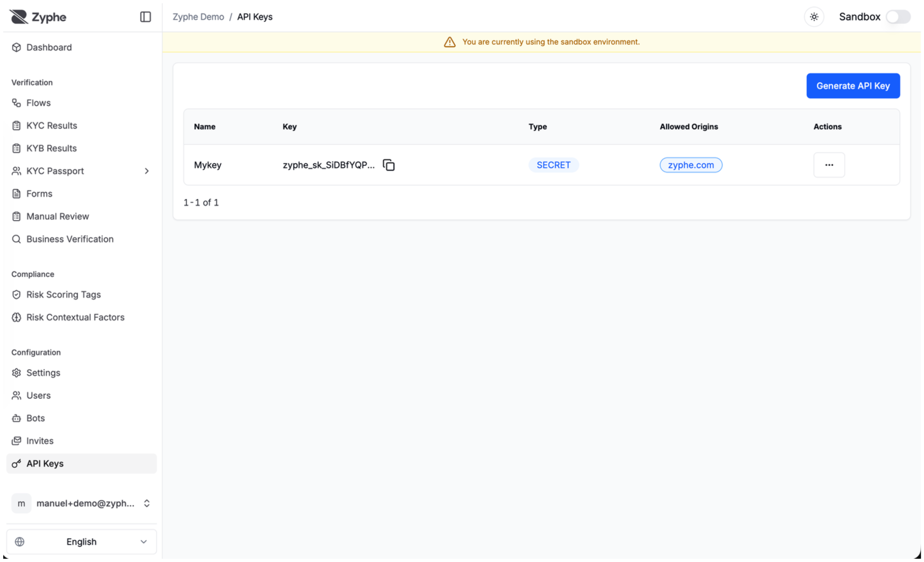Image resolution: width=924 pixels, height=562 pixels.
Task: Click the globe language icon
Action: (20, 542)
